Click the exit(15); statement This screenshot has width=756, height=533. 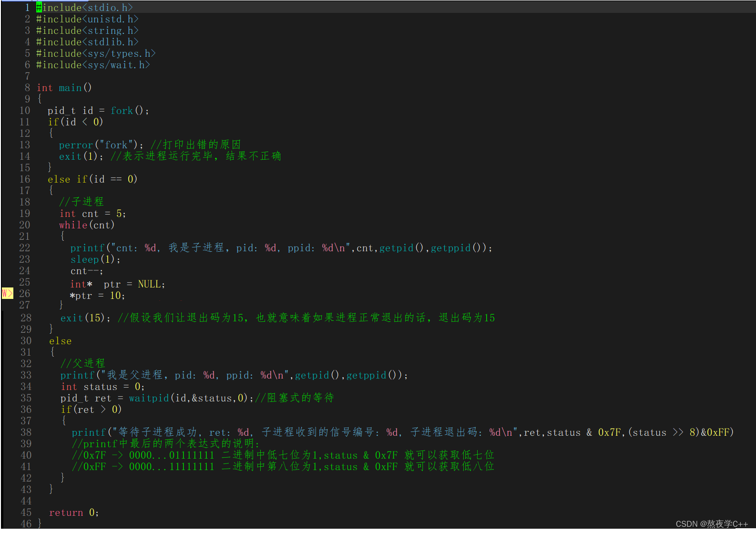[86, 318]
